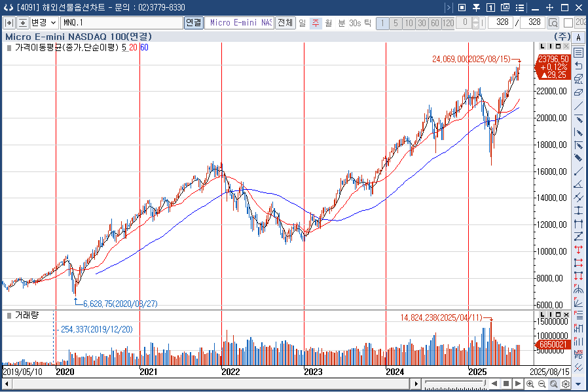Select the vertical line pencil tool

(x=579, y=132)
